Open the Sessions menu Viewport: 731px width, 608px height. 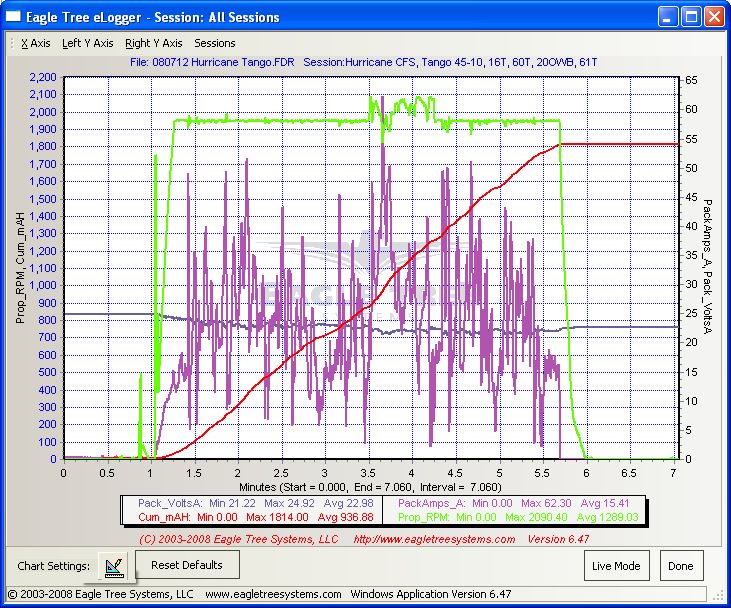[214, 43]
